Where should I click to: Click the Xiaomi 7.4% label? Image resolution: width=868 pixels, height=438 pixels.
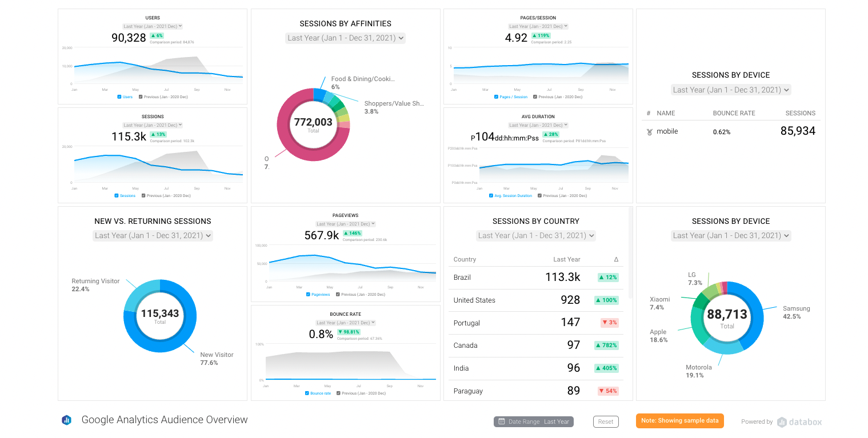click(660, 303)
